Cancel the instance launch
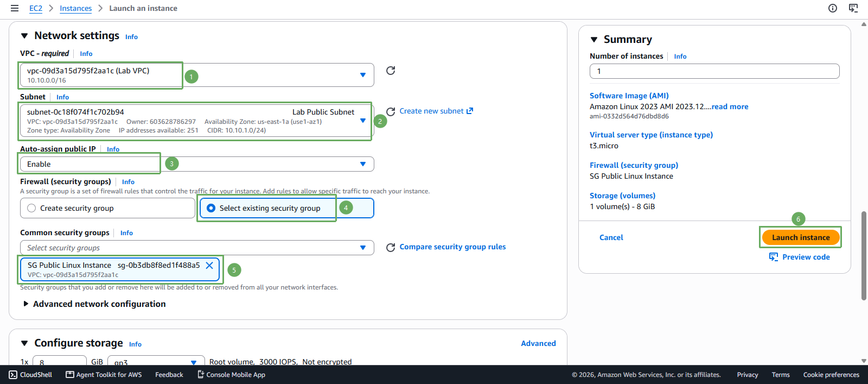This screenshot has width=868, height=384. pyautogui.click(x=611, y=237)
